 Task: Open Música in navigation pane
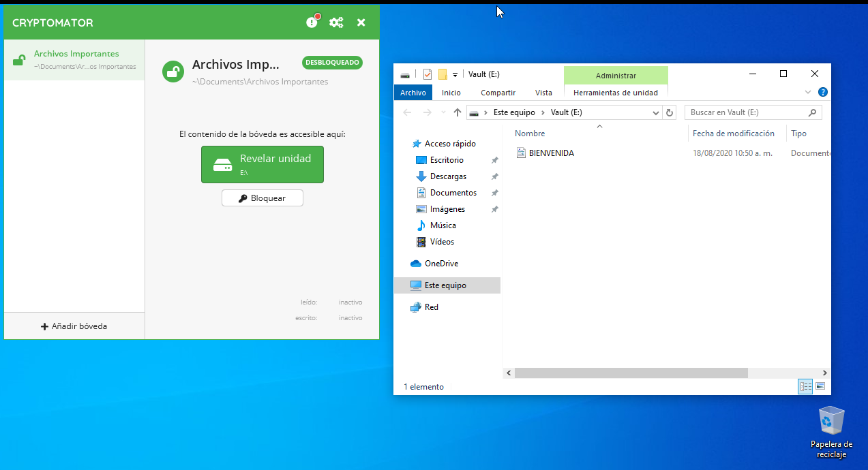tap(443, 225)
